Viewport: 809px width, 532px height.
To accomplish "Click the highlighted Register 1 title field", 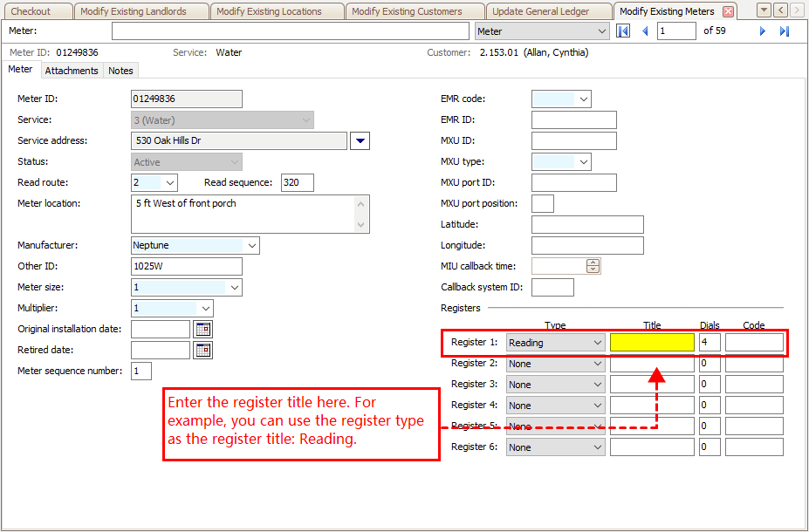I will tap(652, 343).
